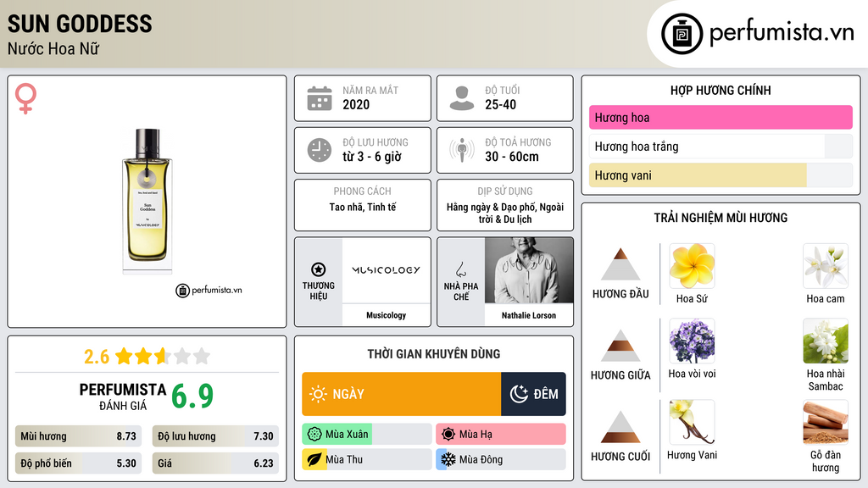Click the TRẢI NGHIỆM MÙI HƯƠNG heading
The image size is (868, 488).
(721, 218)
